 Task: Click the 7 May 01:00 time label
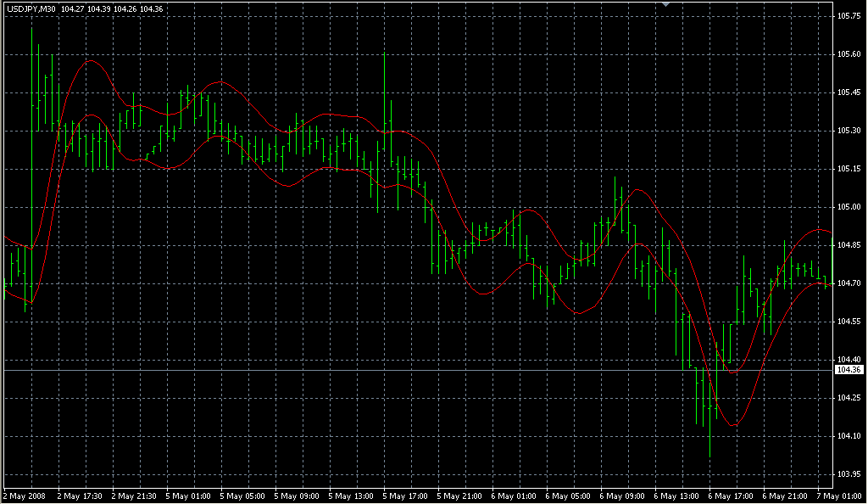click(837, 495)
